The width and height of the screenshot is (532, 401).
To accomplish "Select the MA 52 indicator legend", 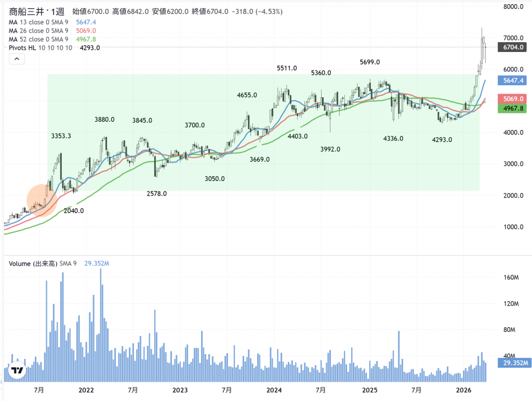I will tap(40, 39).
